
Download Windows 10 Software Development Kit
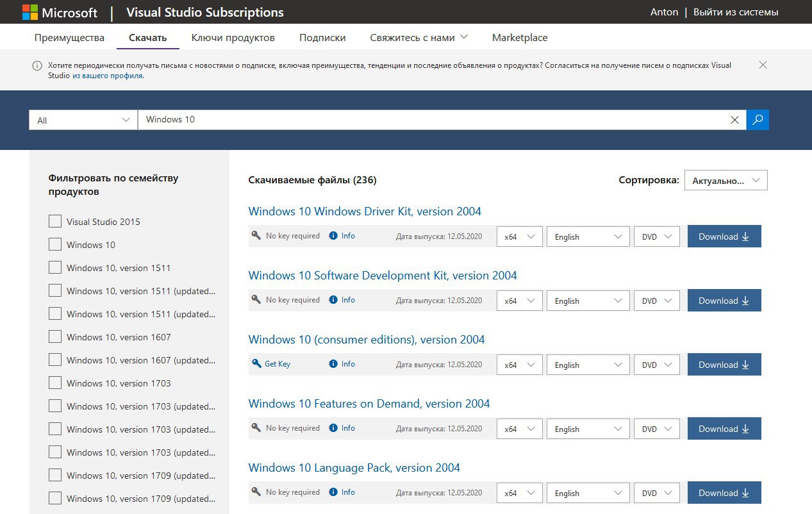tap(724, 301)
